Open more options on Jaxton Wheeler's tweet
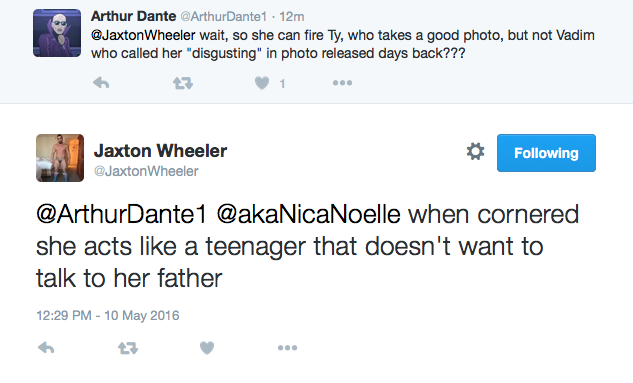The height and width of the screenshot is (383, 633). tap(287, 347)
